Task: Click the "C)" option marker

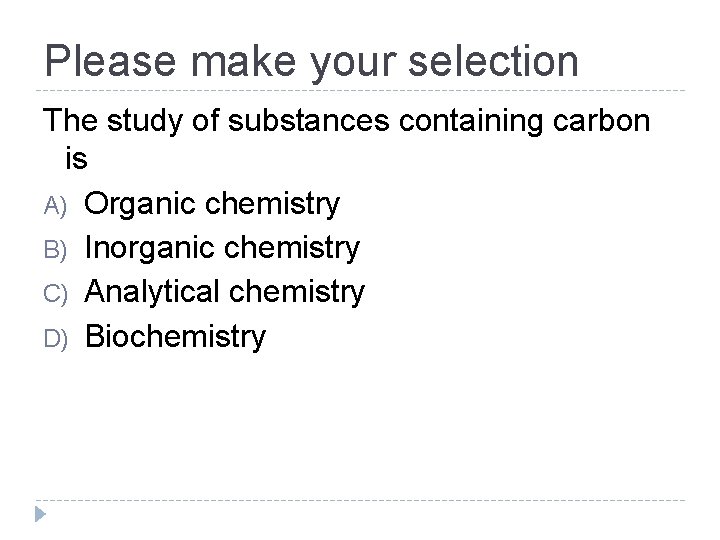Action: [54, 294]
